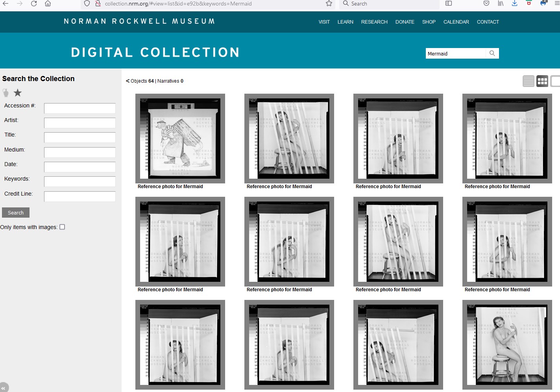Focus the Date input field
560x392 pixels.
point(80,167)
